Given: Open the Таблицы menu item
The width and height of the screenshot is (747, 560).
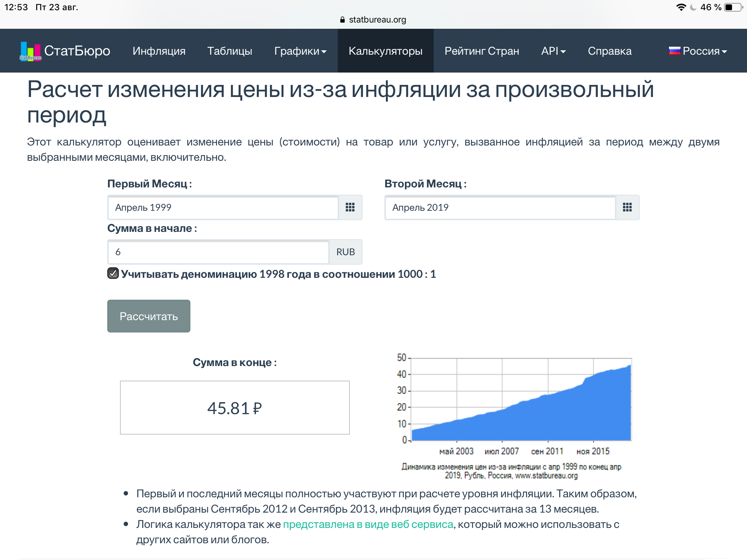Looking at the screenshot, I should (x=230, y=51).
